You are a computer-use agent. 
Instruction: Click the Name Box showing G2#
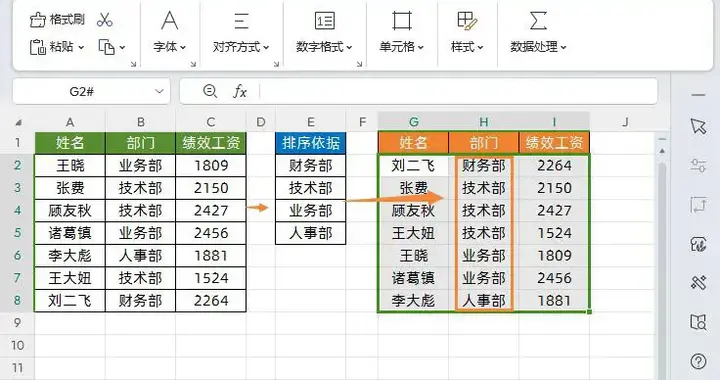coord(91,91)
